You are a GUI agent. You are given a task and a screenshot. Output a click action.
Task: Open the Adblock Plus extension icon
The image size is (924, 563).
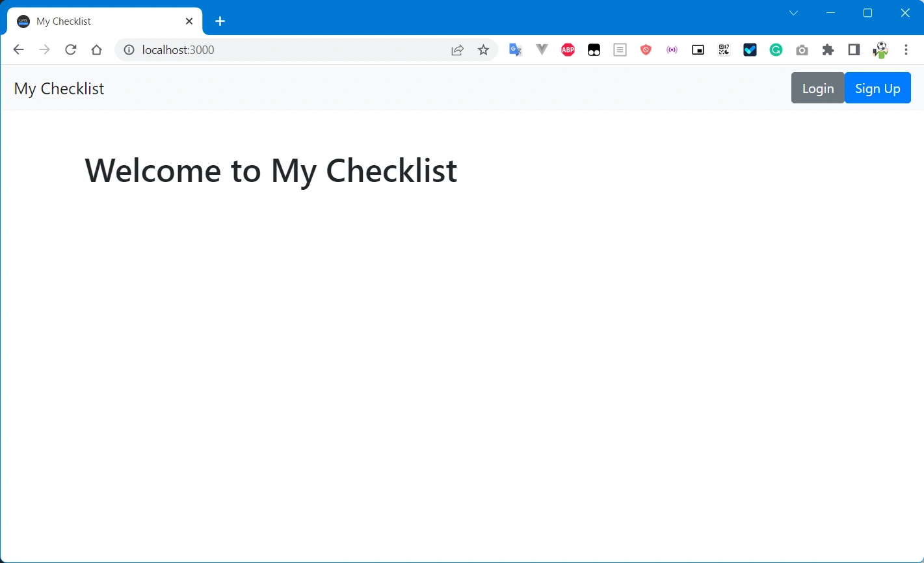(568, 50)
